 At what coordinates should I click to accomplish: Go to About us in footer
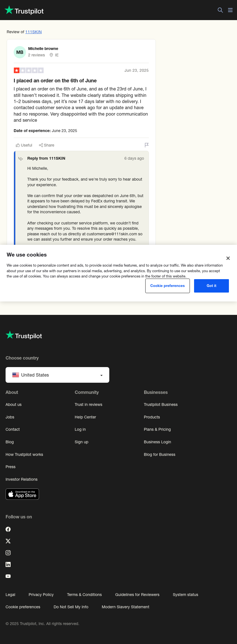13,404
